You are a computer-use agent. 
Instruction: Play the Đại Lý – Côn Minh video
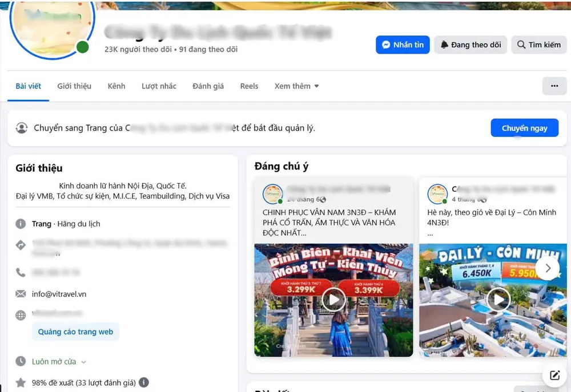(498, 299)
